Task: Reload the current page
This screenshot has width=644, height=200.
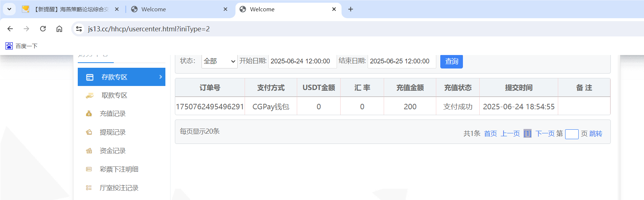Action: (43, 29)
